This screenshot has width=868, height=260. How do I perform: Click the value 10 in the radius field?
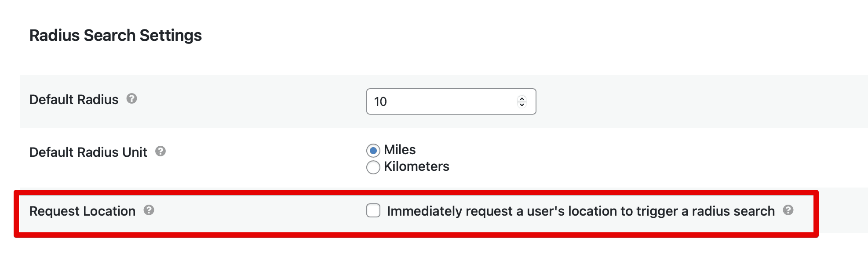[380, 102]
